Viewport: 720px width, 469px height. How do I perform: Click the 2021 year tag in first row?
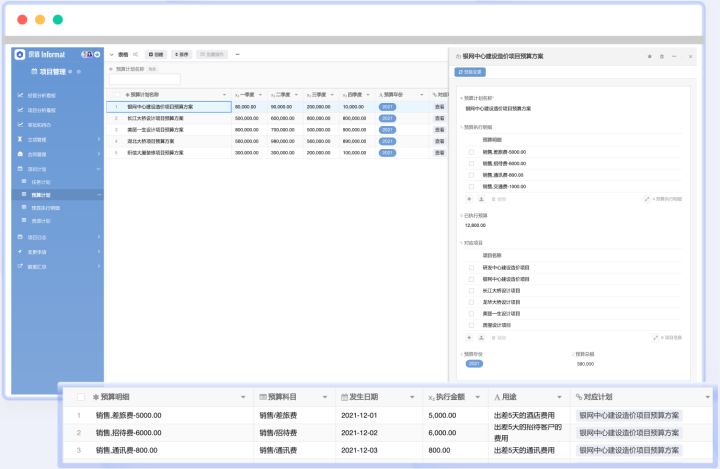pos(387,105)
